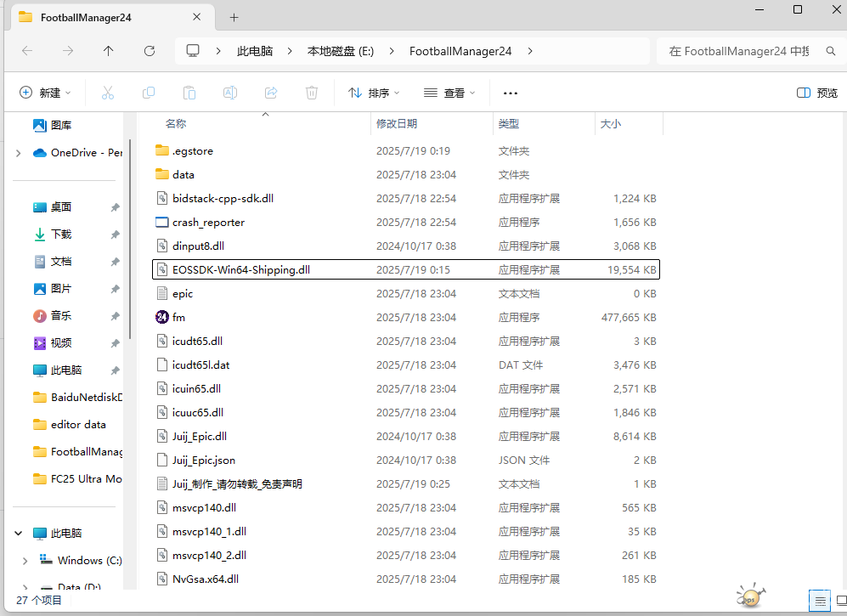Click 本地磁盘 (E:) in the breadcrumb
The width and height of the screenshot is (847, 616).
(341, 51)
